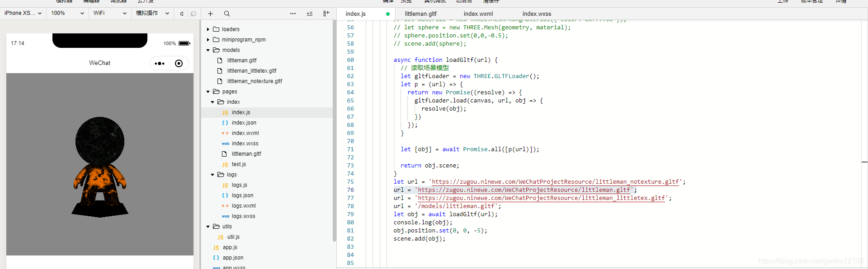Open index.wxss in the file tree
This screenshot has height=269, width=868.
245,144
